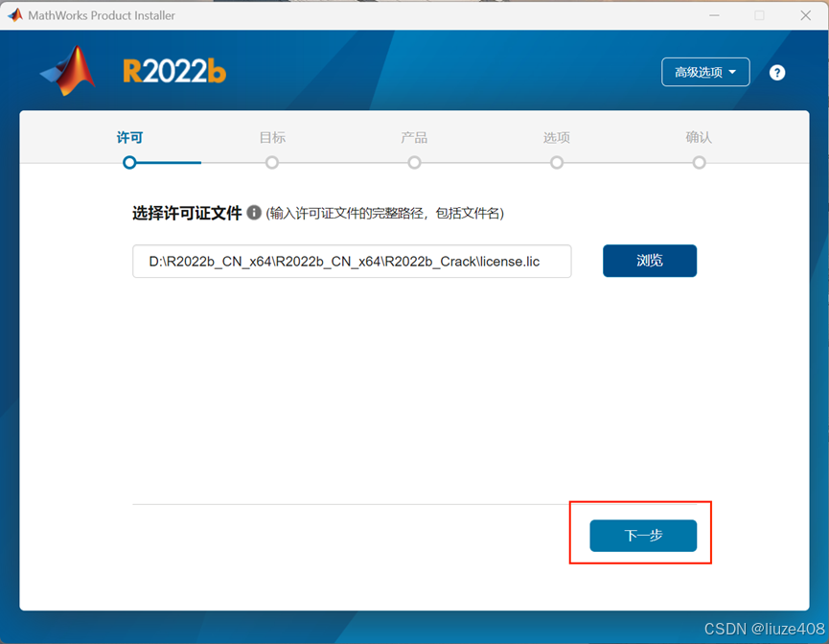Viewport: 829px width, 644px height.
Task: Click the MATLAB logo icon
Action: [65, 71]
